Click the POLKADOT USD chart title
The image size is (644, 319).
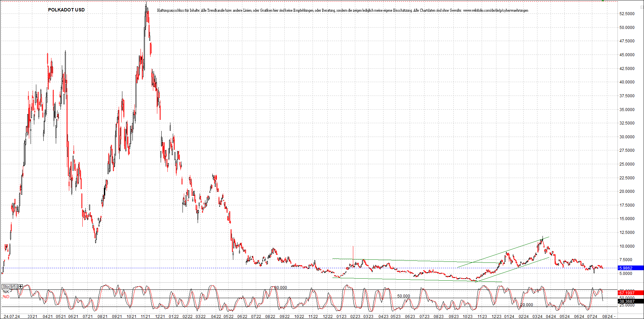click(x=66, y=10)
